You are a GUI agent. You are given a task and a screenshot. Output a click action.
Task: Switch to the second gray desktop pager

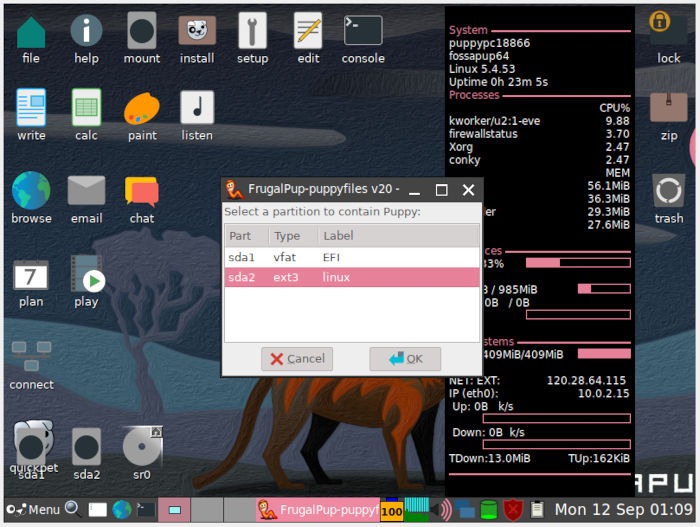pyautogui.click(x=207, y=510)
